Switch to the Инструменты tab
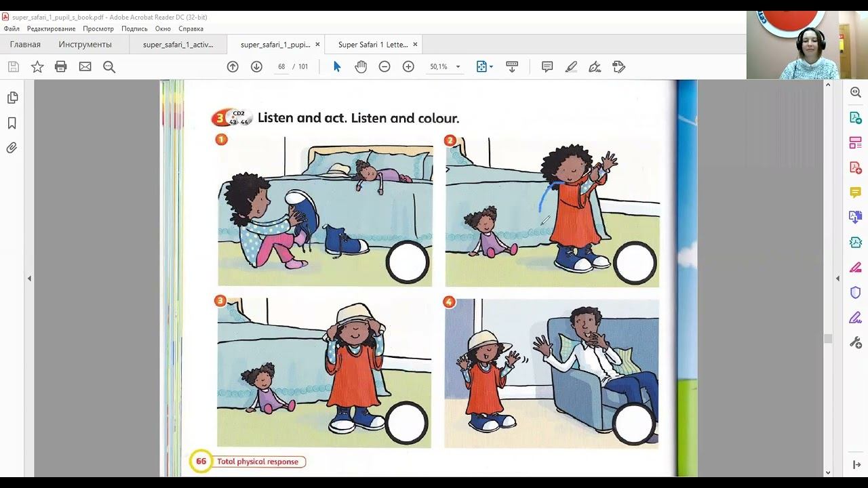Screen dimensions: 868x488 (x=85, y=45)
